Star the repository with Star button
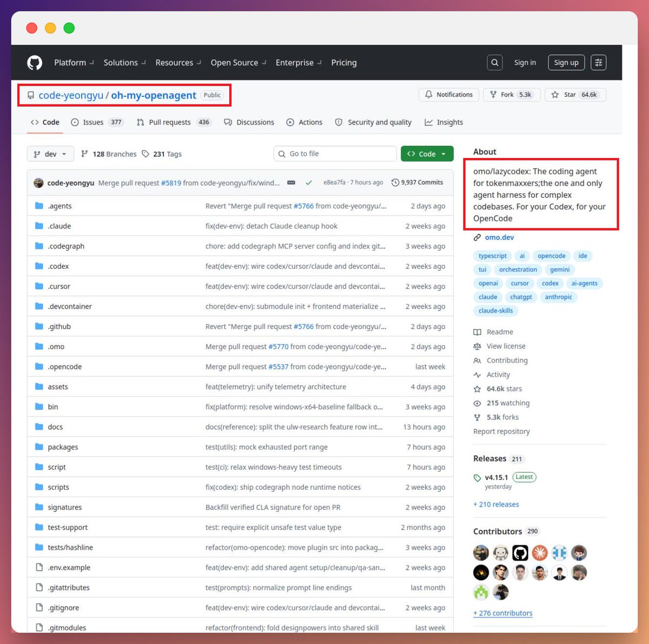Image resolution: width=649 pixels, height=644 pixels. (575, 95)
